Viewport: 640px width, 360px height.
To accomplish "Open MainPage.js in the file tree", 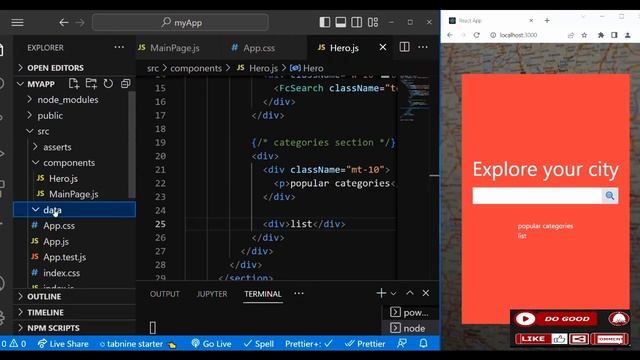I will (x=73, y=194).
